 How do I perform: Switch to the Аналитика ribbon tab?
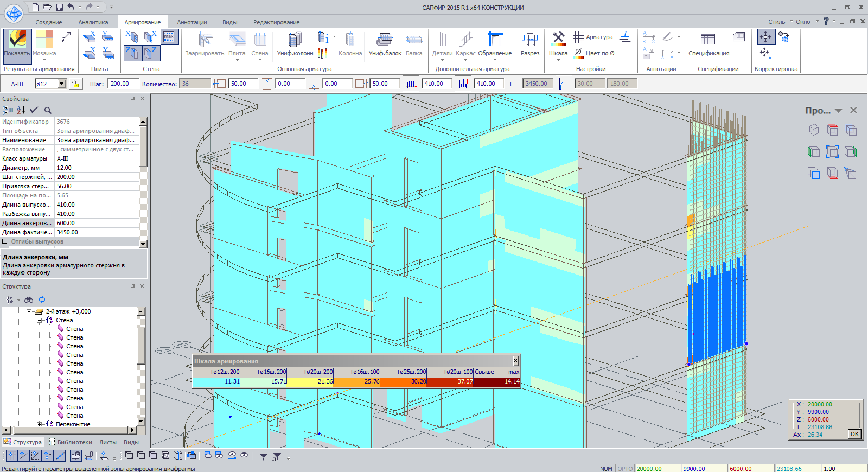coord(93,22)
